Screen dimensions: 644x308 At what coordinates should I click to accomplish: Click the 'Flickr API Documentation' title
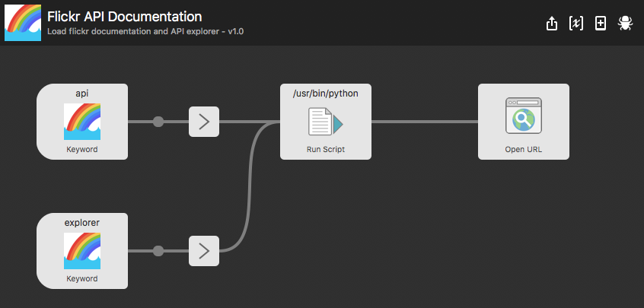point(124,17)
